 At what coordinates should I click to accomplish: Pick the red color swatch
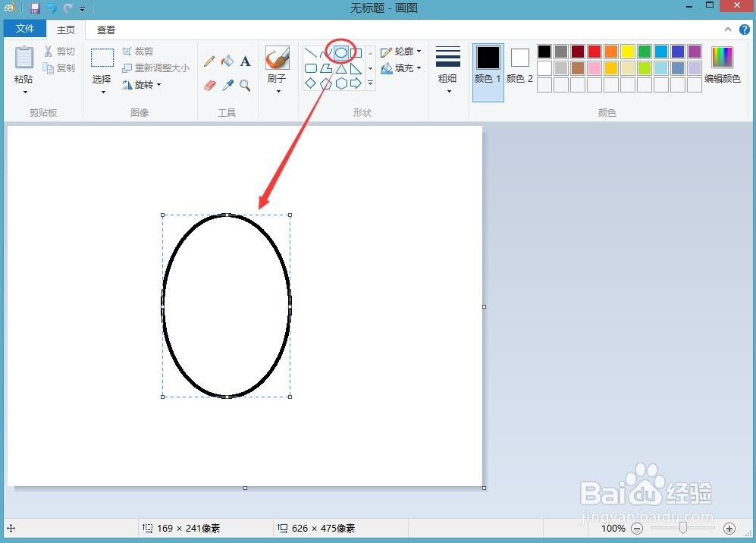tap(594, 51)
